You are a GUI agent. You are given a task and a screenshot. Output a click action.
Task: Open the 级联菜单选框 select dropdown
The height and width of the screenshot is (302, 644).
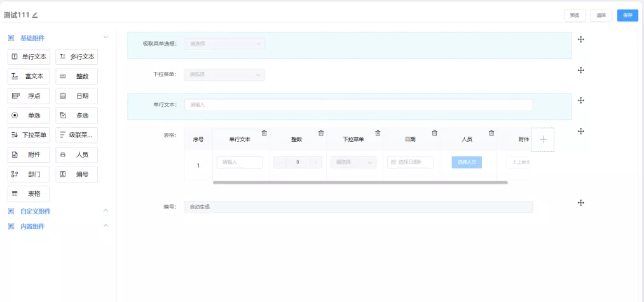(x=224, y=44)
